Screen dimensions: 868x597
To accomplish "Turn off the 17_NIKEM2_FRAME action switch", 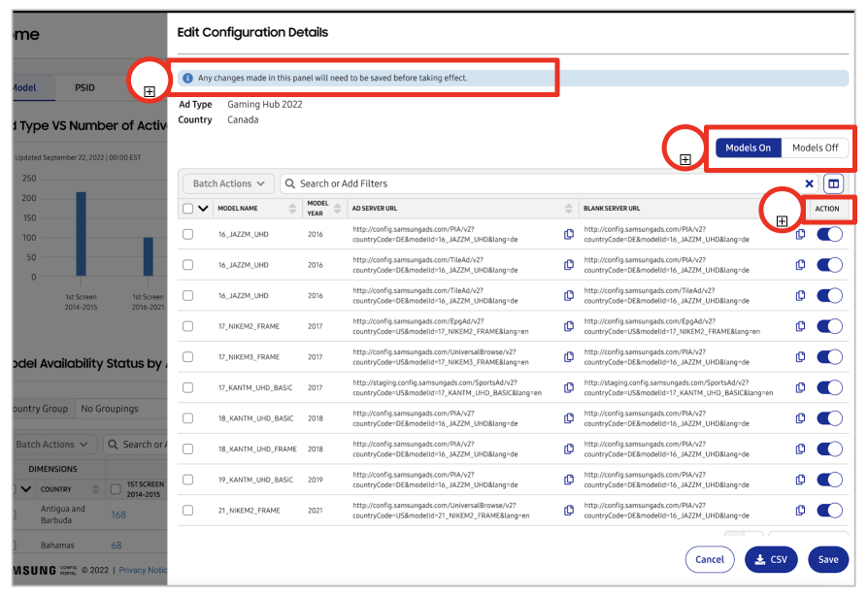I will (829, 326).
